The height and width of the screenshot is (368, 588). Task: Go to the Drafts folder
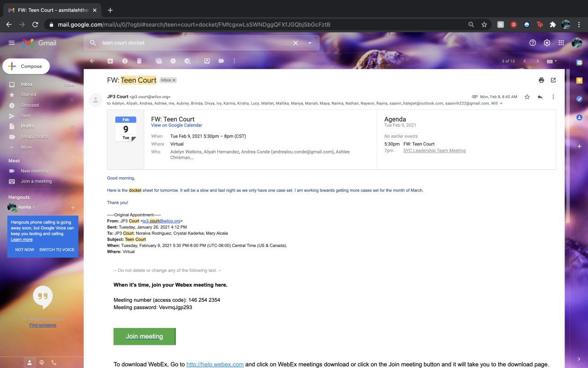click(27, 126)
